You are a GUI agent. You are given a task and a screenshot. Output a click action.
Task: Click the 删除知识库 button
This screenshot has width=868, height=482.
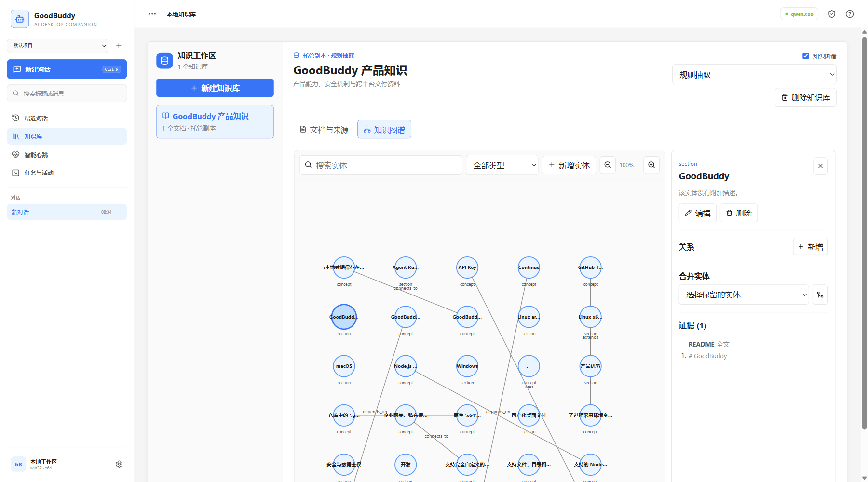tap(806, 97)
